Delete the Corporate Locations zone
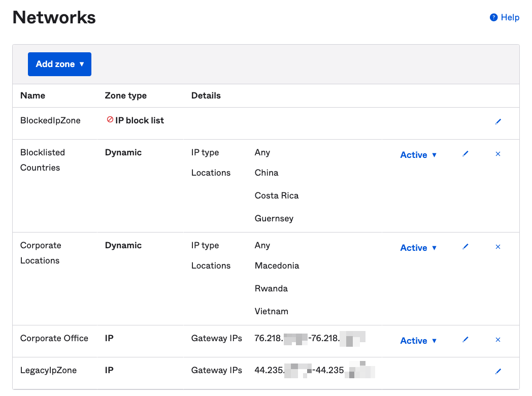The width and height of the screenshot is (532, 396). [x=497, y=247]
